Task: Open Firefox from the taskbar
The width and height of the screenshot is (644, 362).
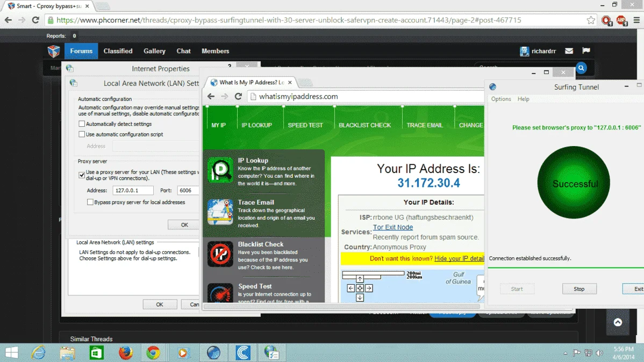Action: click(x=126, y=352)
